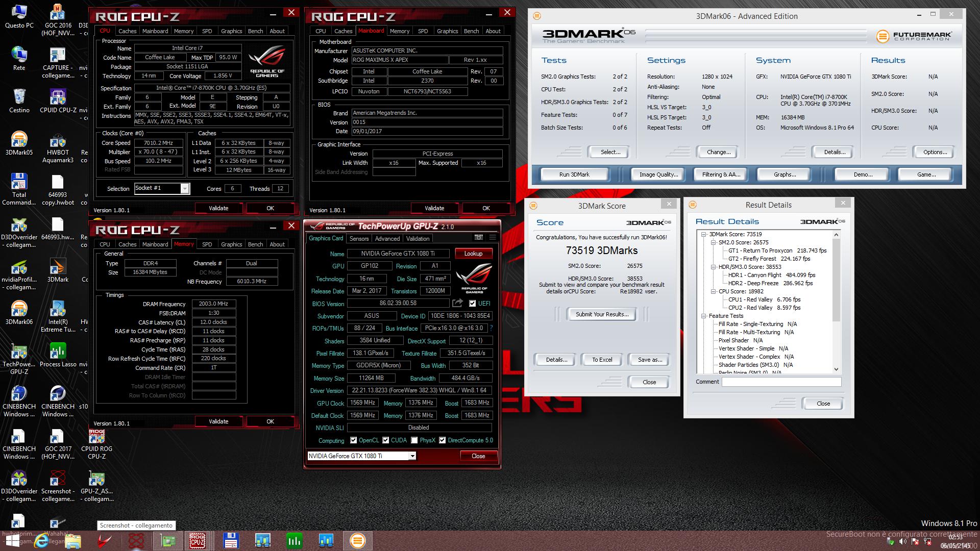This screenshot has height=551, width=980.
Task: Switch to Advanced tab in GPU-Z
Action: coord(387,238)
